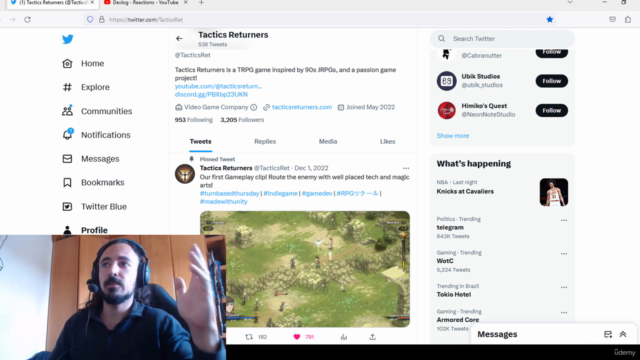Click the site padlock icon

tap(102, 20)
